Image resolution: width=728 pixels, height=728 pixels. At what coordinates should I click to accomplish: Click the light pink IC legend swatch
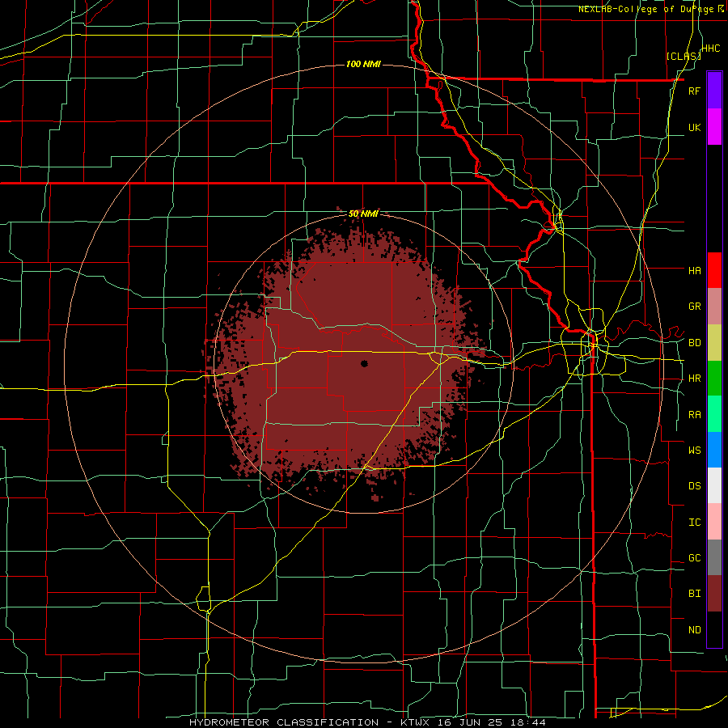coord(714,522)
